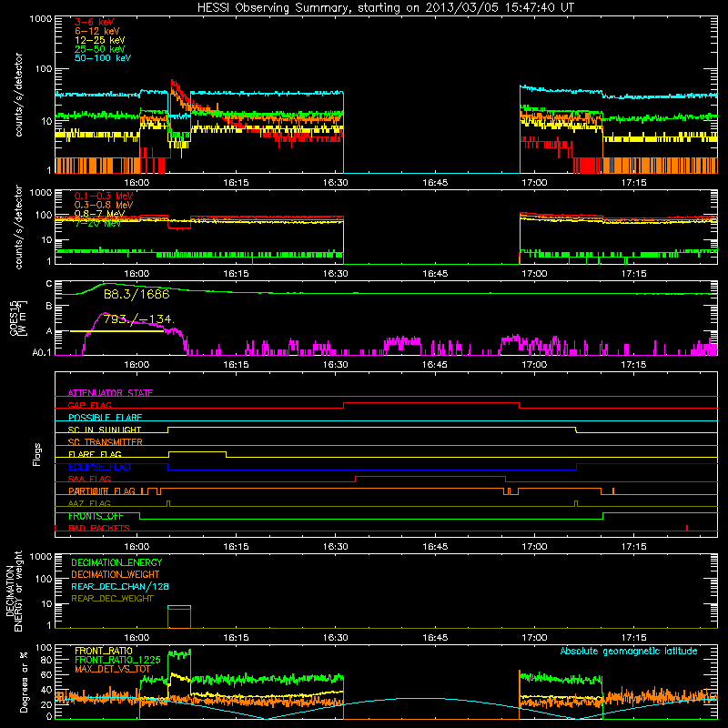The width and height of the screenshot is (728, 728).
Task: Click the 16:45 tick label under the Flags panel
Action: pos(435,547)
